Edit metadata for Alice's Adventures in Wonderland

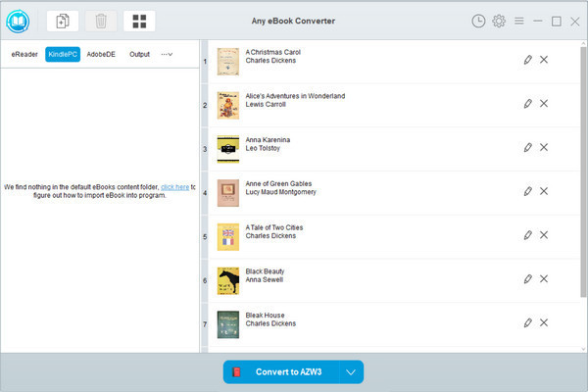(x=527, y=104)
